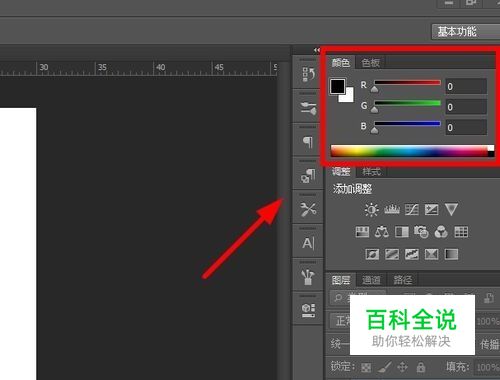Switch to the 通道 channels tab
500x380 pixels.
point(371,280)
